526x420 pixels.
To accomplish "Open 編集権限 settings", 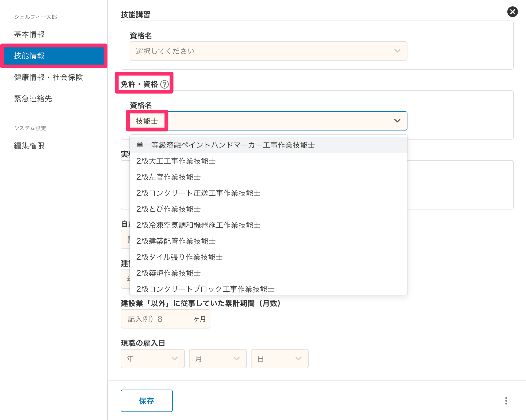I will click(29, 146).
